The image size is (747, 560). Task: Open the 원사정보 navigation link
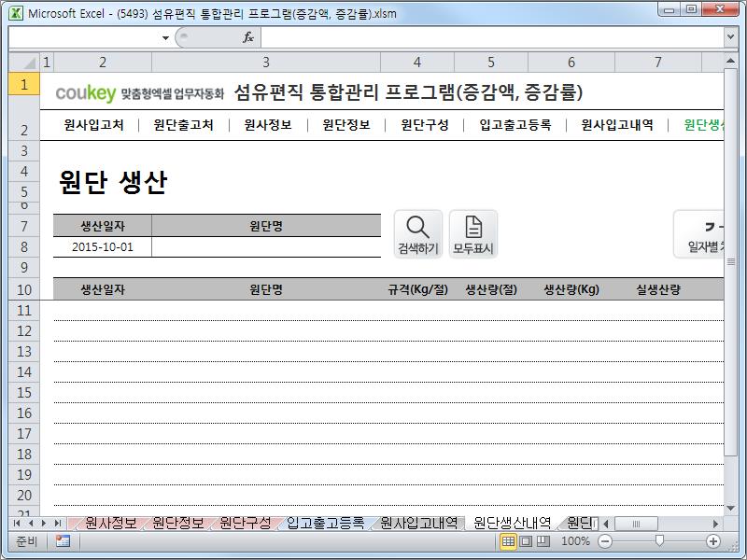click(268, 125)
